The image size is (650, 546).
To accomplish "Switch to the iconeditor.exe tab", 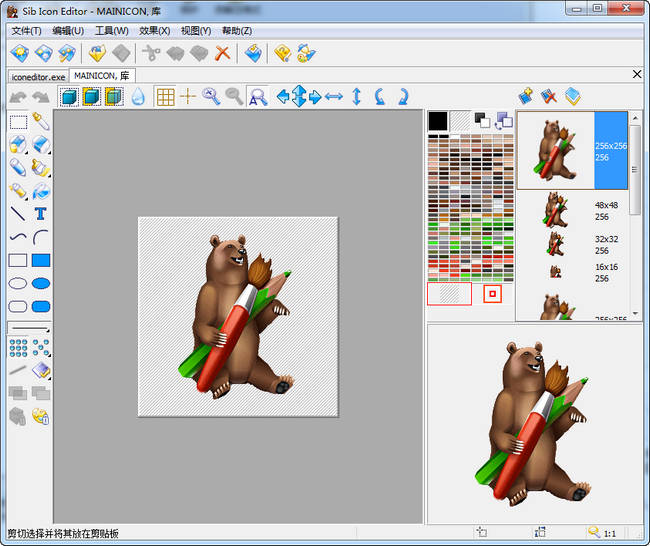I will tap(38, 77).
